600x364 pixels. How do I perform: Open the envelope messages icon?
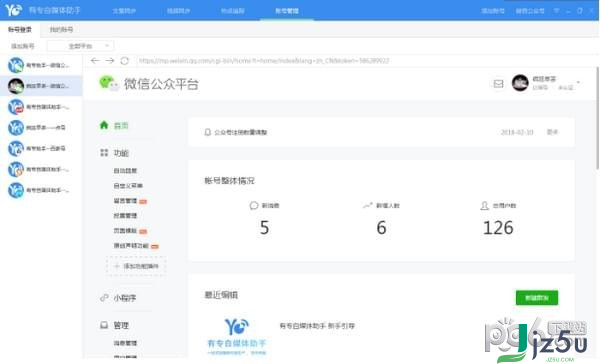click(x=498, y=83)
